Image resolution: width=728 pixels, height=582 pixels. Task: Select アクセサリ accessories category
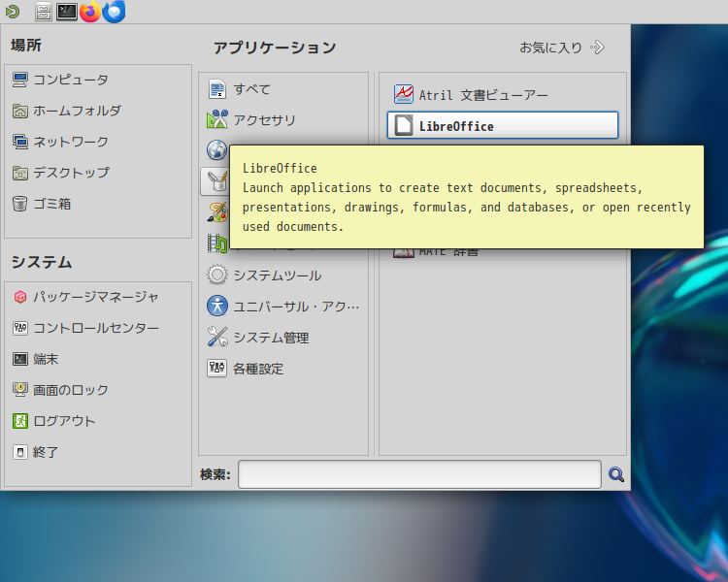coord(251,119)
